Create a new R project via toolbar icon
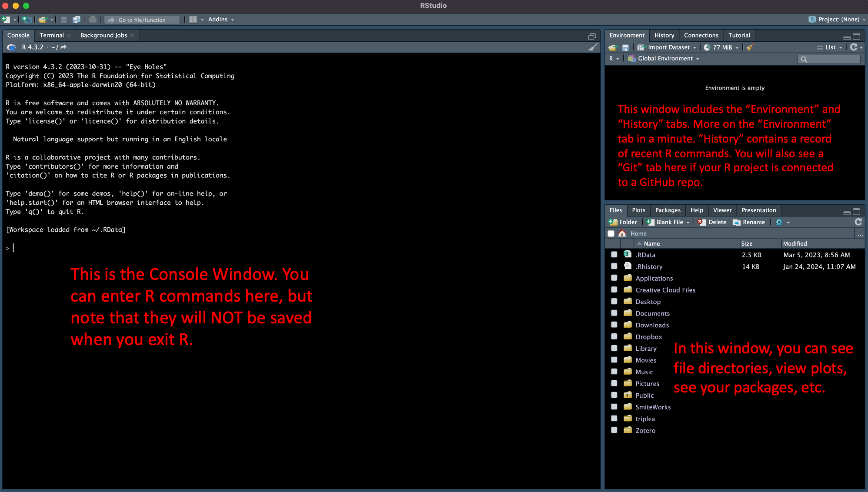 click(27, 20)
